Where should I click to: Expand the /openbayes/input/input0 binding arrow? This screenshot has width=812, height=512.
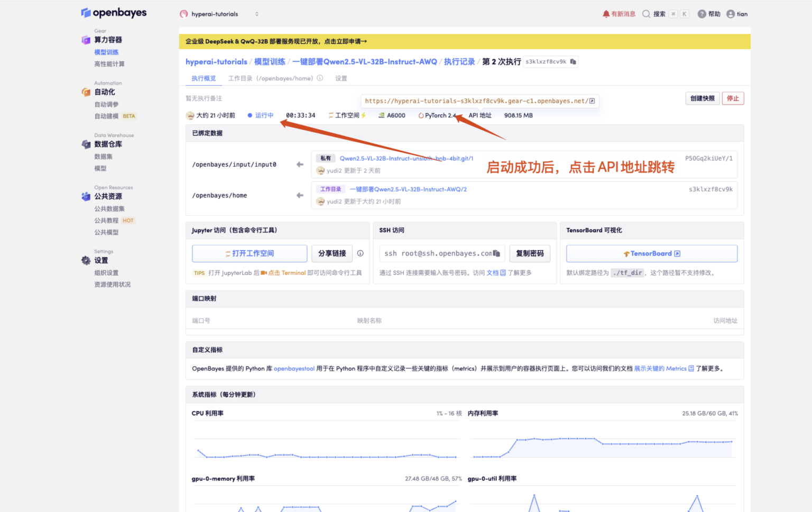click(300, 164)
